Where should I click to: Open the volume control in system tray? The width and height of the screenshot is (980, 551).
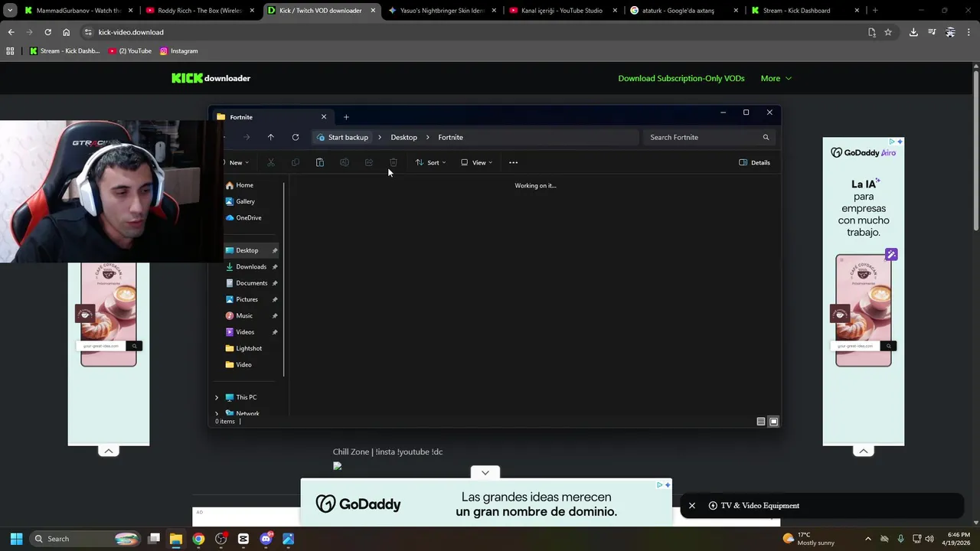coord(929,539)
